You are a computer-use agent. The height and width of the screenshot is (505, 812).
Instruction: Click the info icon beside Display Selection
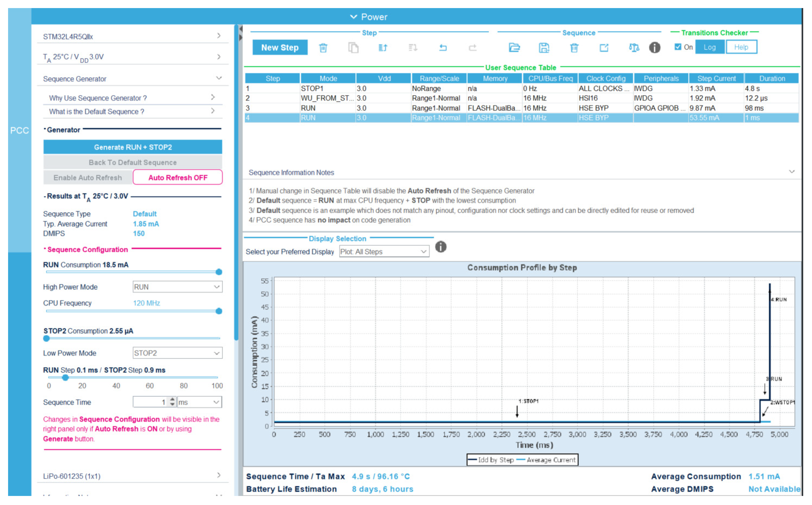[x=441, y=247]
